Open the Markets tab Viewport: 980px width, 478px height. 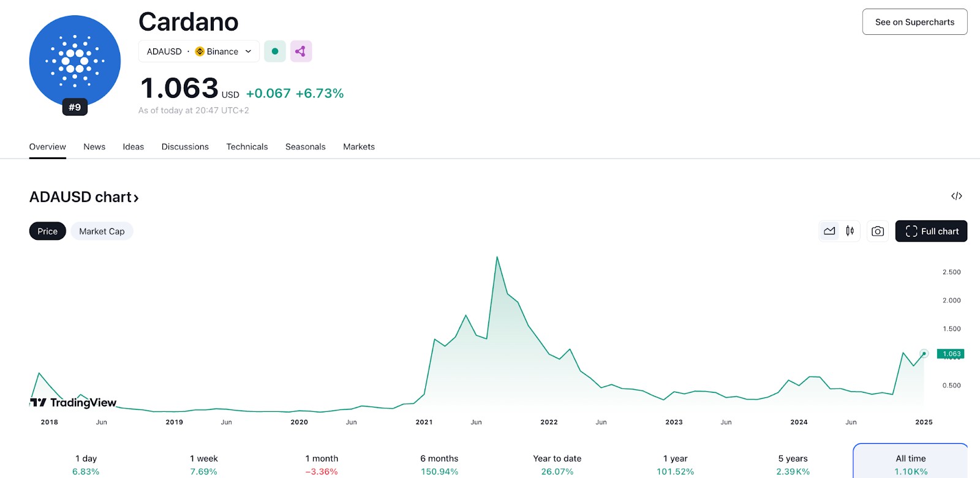pyautogui.click(x=359, y=147)
